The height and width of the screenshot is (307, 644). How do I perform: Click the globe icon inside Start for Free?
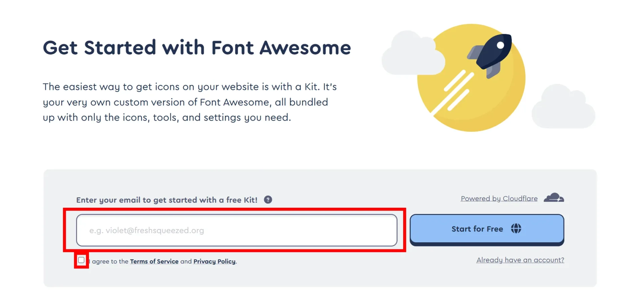[516, 229]
